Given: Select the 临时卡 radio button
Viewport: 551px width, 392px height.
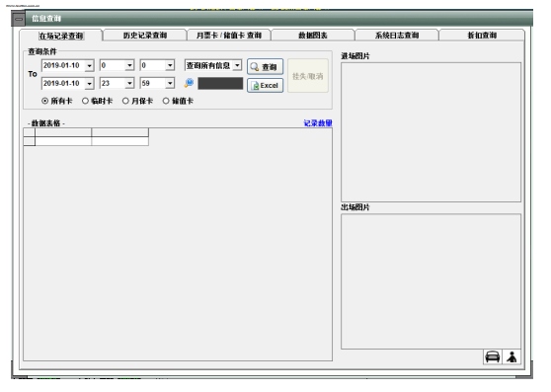Looking at the screenshot, I should pos(85,101).
